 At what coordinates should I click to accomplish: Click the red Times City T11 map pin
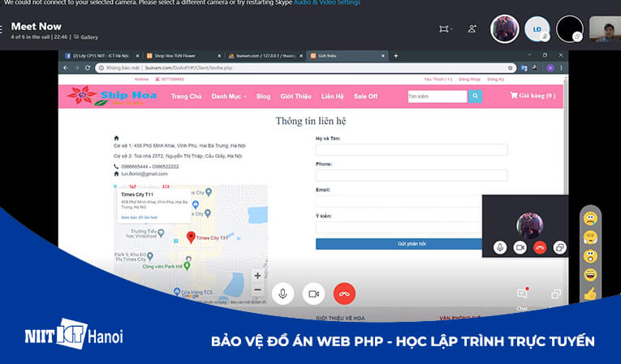(x=191, y=237)
